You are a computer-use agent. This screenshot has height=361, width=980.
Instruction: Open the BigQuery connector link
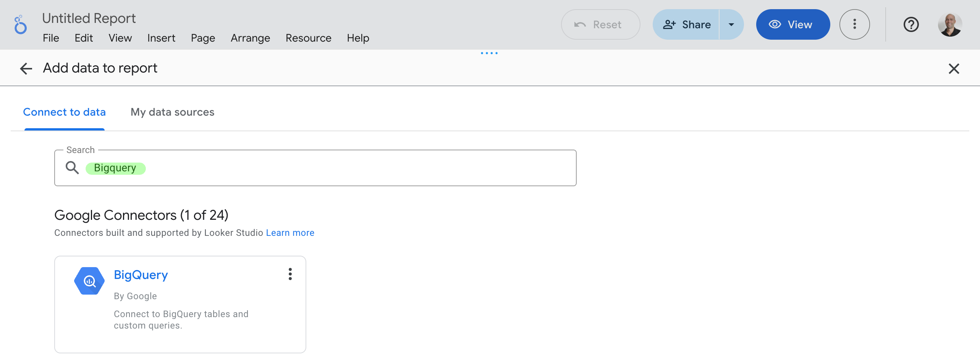pos(141,274)
